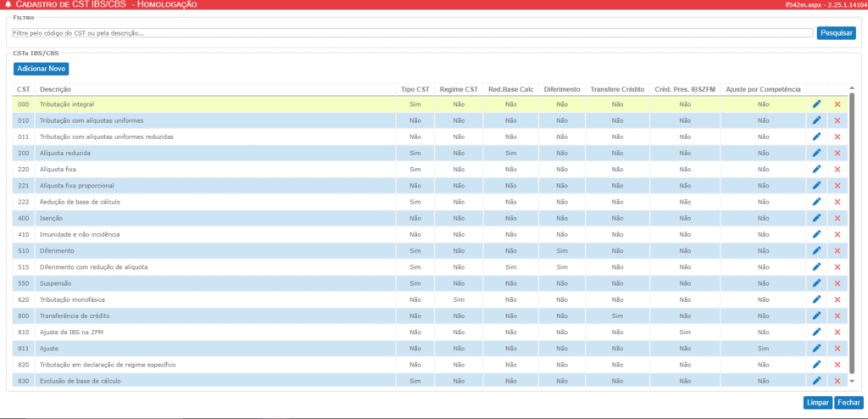Click the bell icon in title bar
The width and height of the screenshot is (868, 419).
click(8, 5)
